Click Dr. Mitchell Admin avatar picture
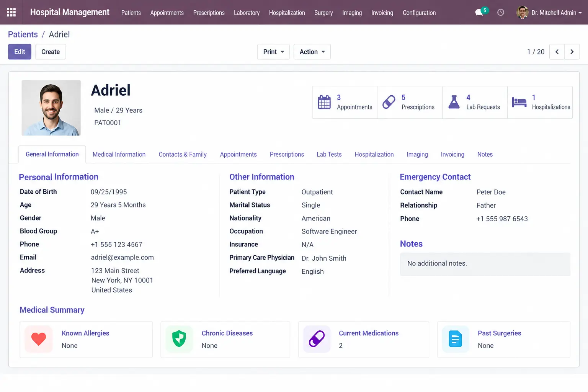This screenshot has height=392, width=588. pos(522,12)
